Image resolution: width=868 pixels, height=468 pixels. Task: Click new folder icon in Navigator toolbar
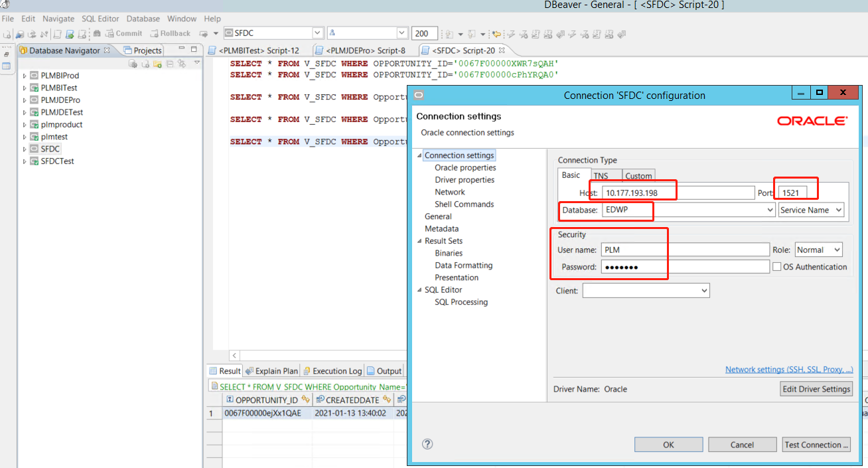(x=157, y=64)
